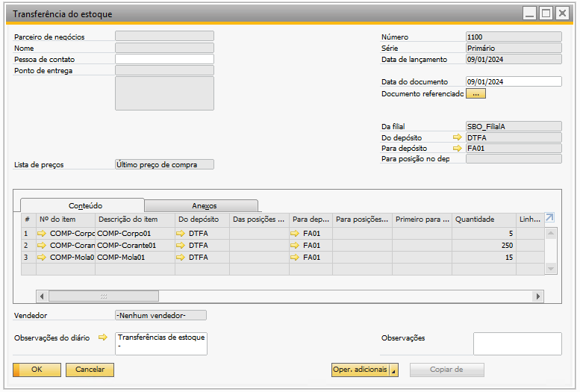Click link arrow beside Para depósito FA01 header field

coord(457,149)
